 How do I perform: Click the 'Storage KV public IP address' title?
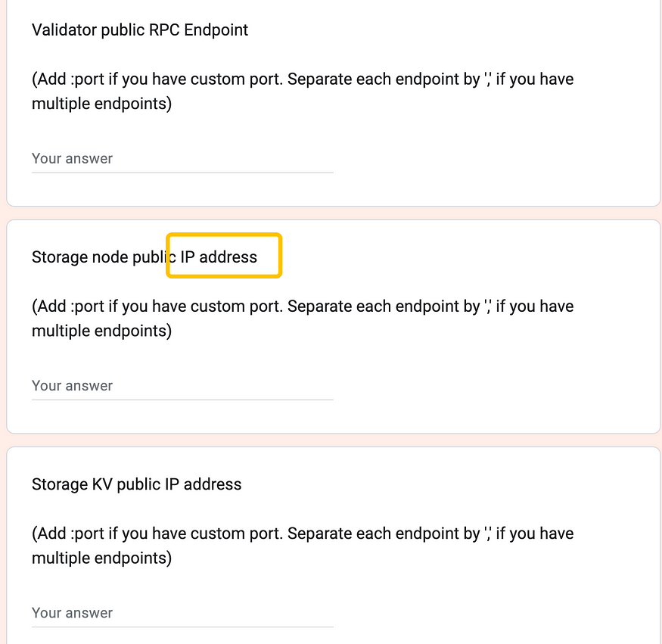[136, 484]
